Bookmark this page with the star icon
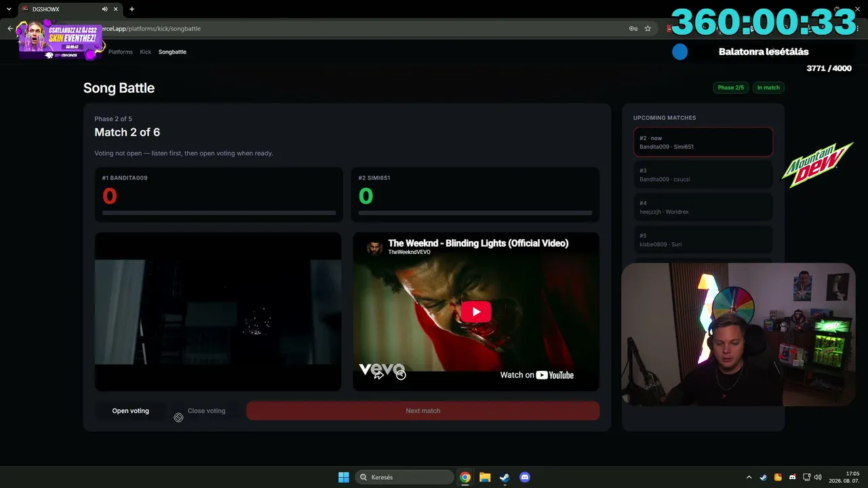 click(648, 28)
